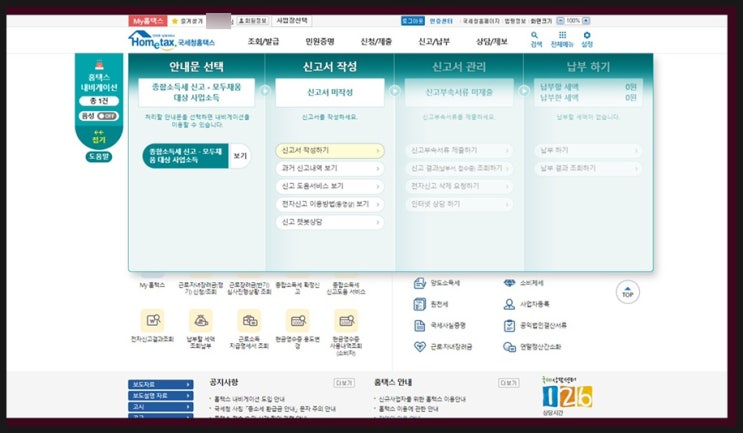
Task: Expand 보도자료 blue menu arrow
Action: point(188,384)
